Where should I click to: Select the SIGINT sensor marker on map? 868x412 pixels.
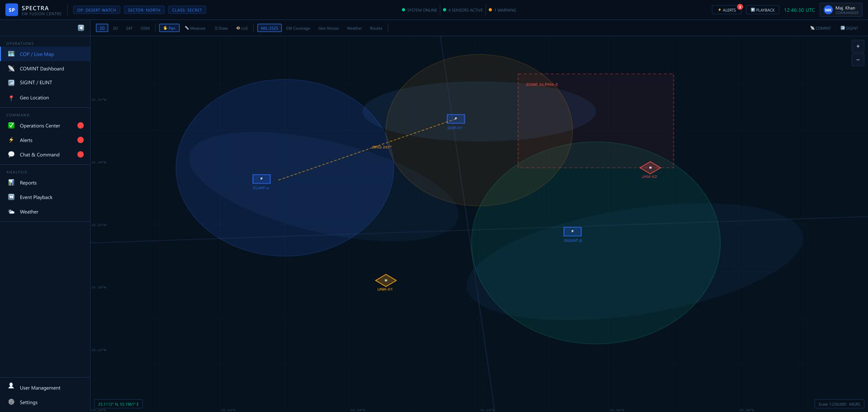572,231
